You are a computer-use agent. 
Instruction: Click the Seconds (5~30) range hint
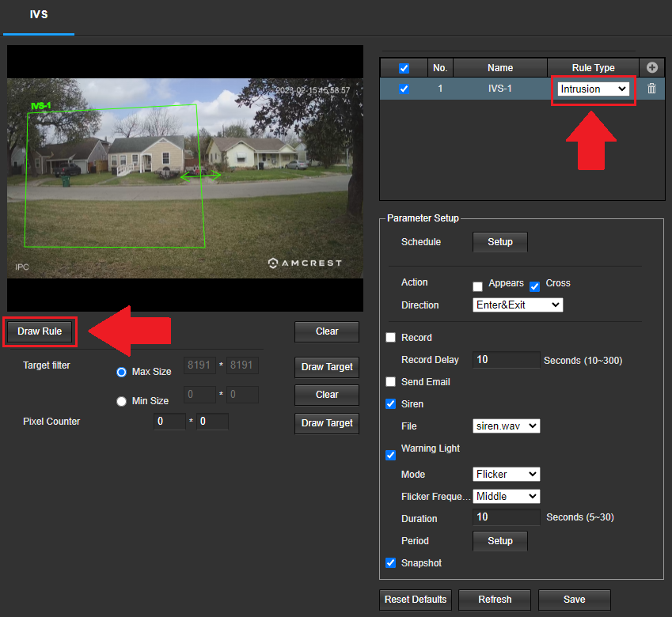[x=580, y=517]
